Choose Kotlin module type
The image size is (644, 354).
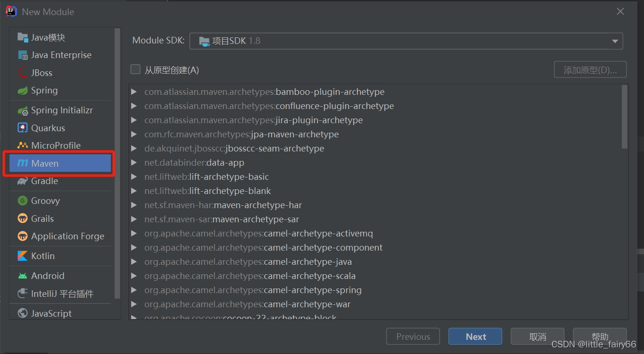[60, 256]
